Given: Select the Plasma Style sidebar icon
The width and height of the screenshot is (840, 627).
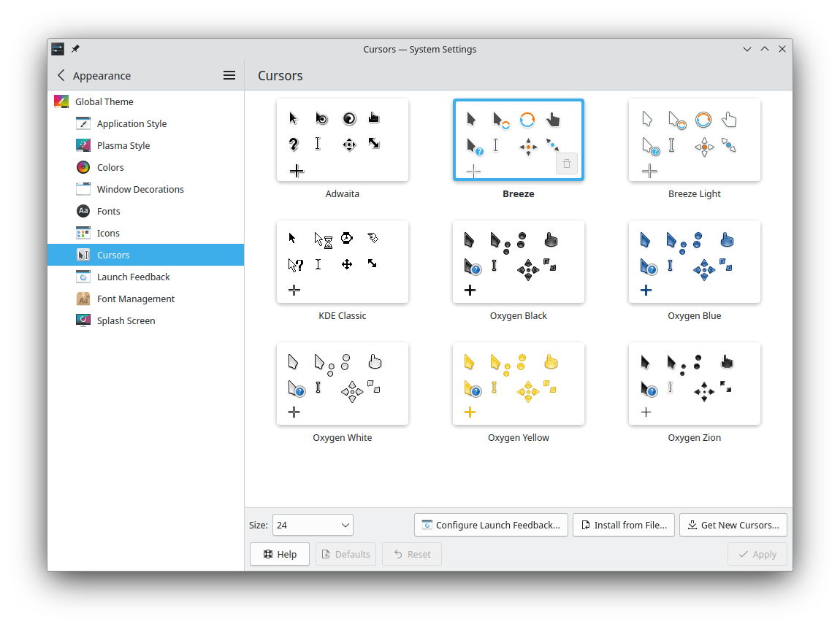Looking at the screenshot, I should pos(83,145).
